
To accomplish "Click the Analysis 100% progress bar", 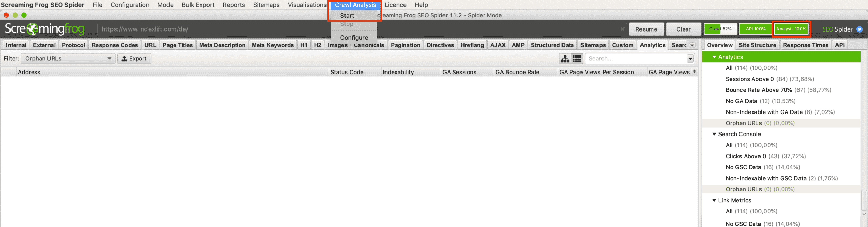I will click(x=791, y=29).
